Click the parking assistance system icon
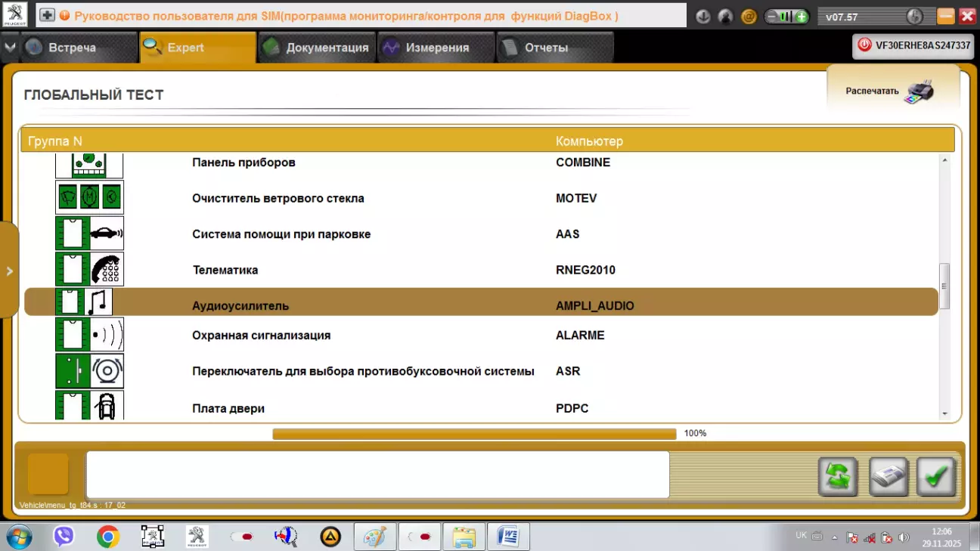The height and width of the screenshot is (551, 980). coord(89,234)
